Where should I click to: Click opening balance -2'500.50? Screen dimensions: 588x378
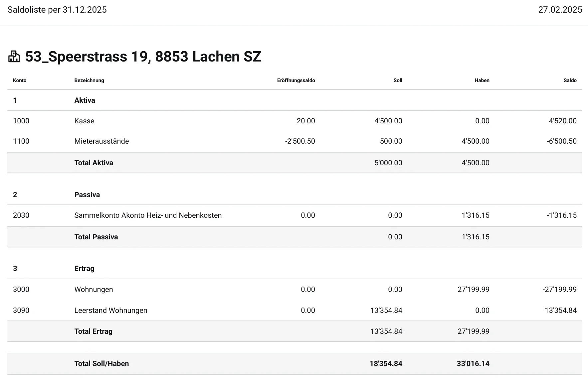300,141
